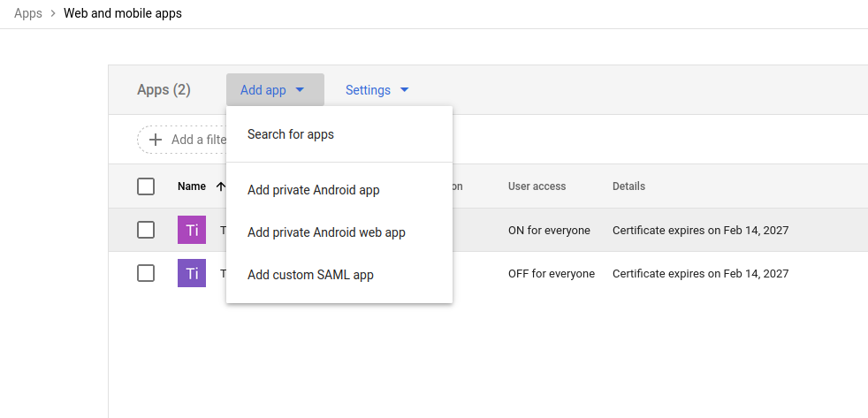Viewport: 868px width, 418px height.
Task: Choose Add private Android web app
Action: click(x=326, y=232)
